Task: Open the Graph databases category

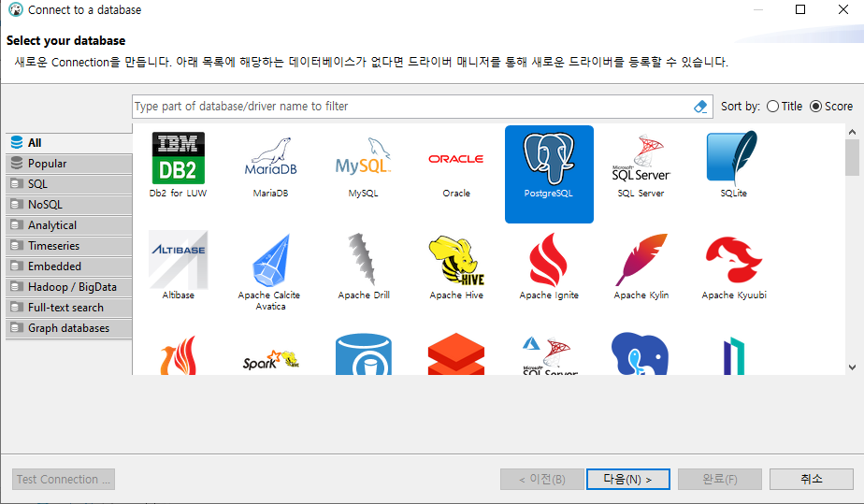Action: click(69, 327)
